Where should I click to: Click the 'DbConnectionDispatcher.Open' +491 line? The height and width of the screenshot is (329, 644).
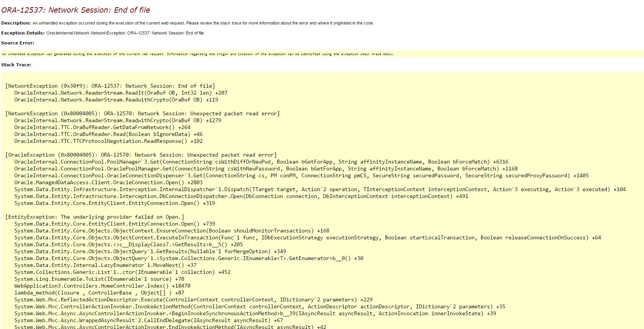click(241, 196)
